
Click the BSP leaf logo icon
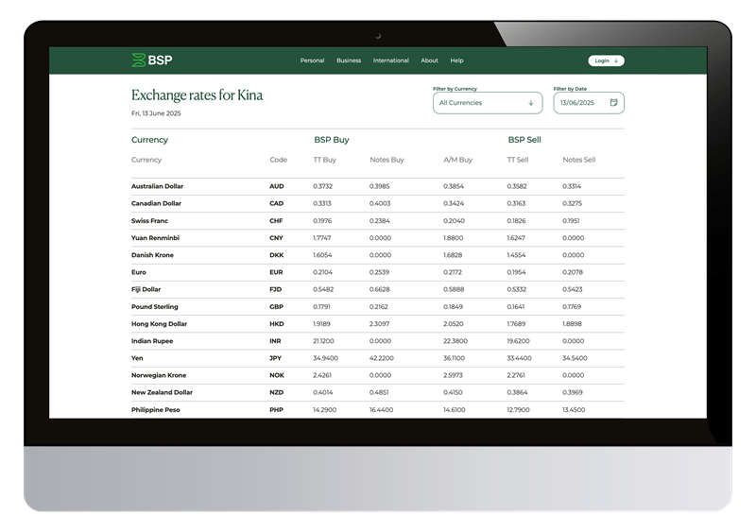coord(138,60)
